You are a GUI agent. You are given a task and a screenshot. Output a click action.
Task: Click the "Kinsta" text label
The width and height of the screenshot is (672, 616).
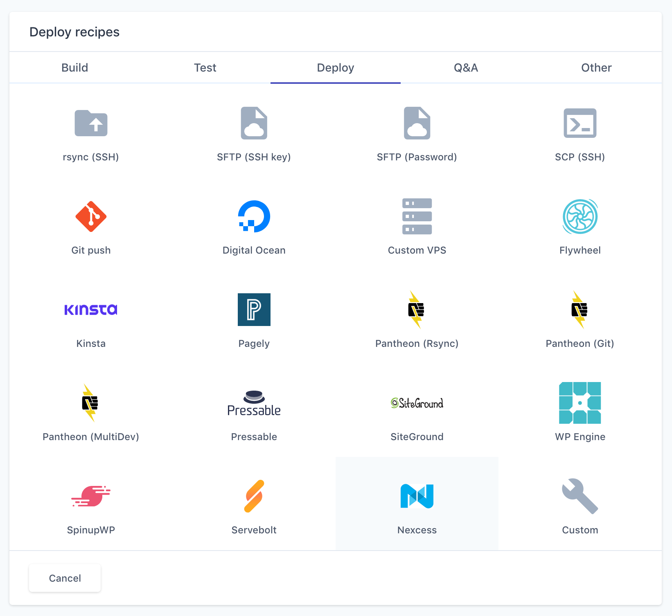point(91,344)
